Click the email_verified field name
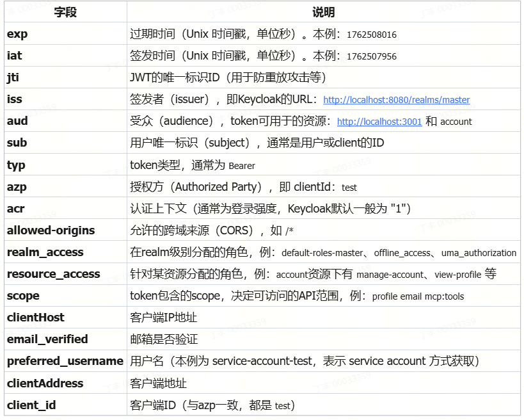This screenshot has height=420, width=524. [x=47, y=339]
